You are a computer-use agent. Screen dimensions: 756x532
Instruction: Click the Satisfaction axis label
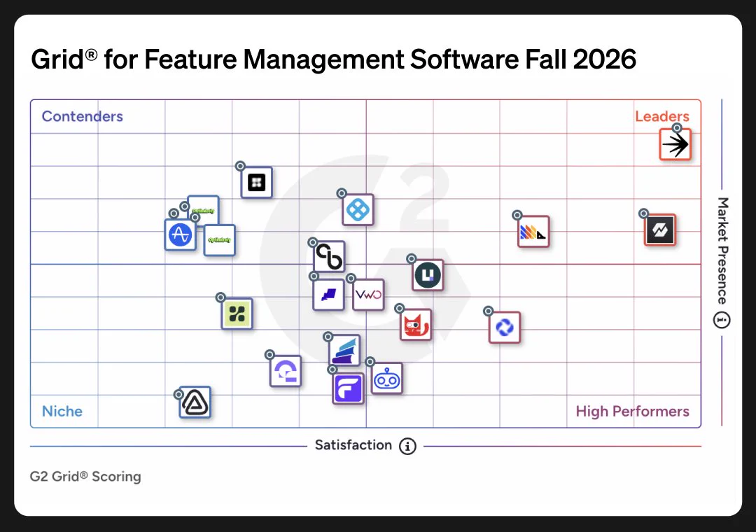point(353,444)
